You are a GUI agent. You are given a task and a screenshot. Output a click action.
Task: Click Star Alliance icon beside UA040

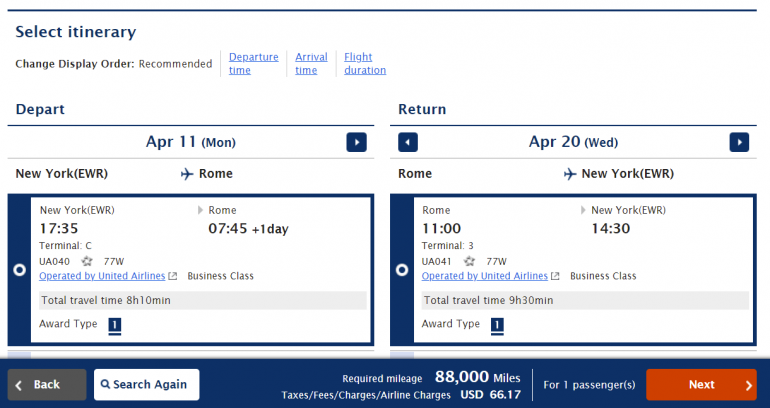87,261
